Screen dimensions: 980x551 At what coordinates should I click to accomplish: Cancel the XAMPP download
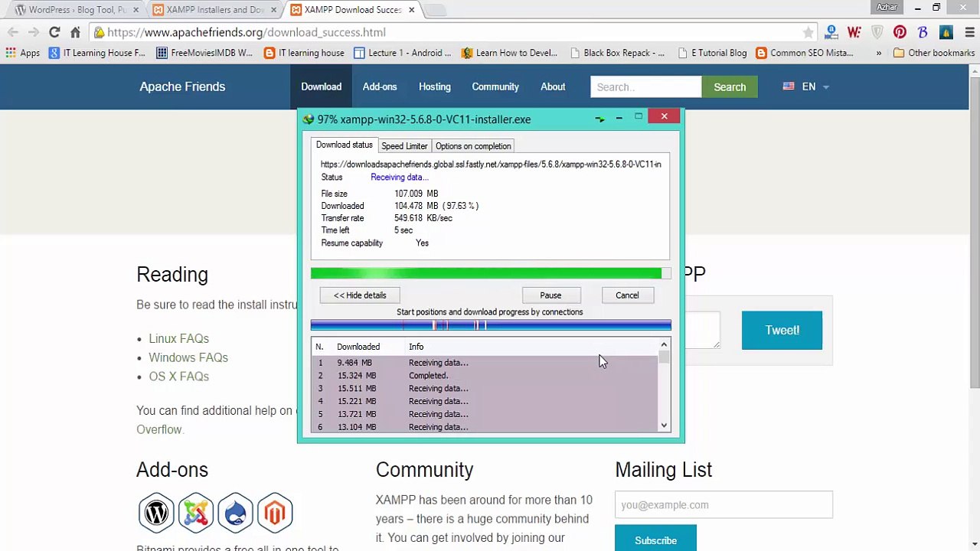(627, 295)
